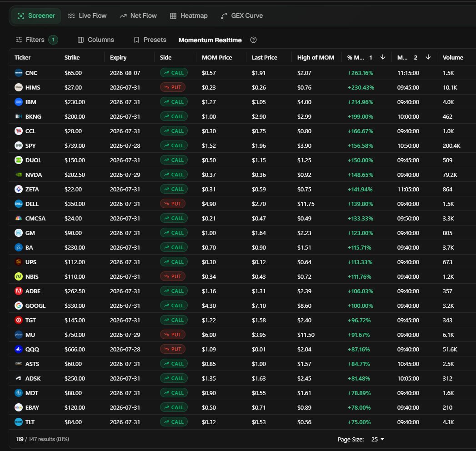Select the TLT ticker name
476x451 pixels.
pos(30,422)
